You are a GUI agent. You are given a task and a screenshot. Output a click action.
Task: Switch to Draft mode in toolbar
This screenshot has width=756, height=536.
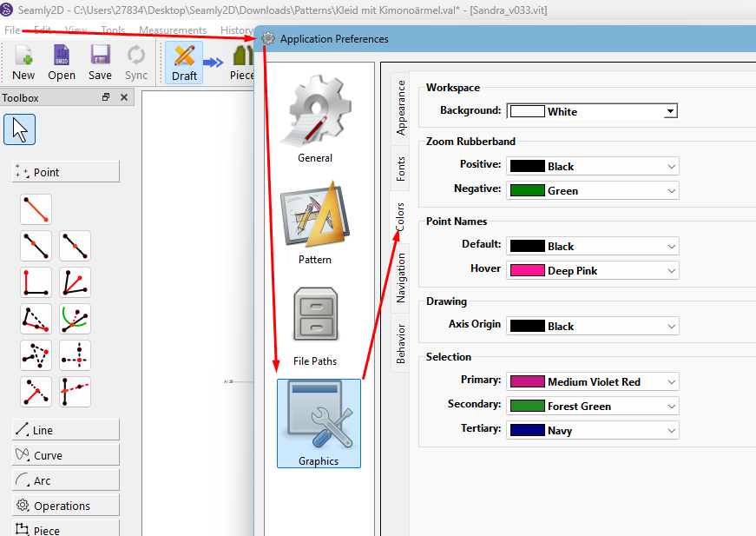point(184,62)
